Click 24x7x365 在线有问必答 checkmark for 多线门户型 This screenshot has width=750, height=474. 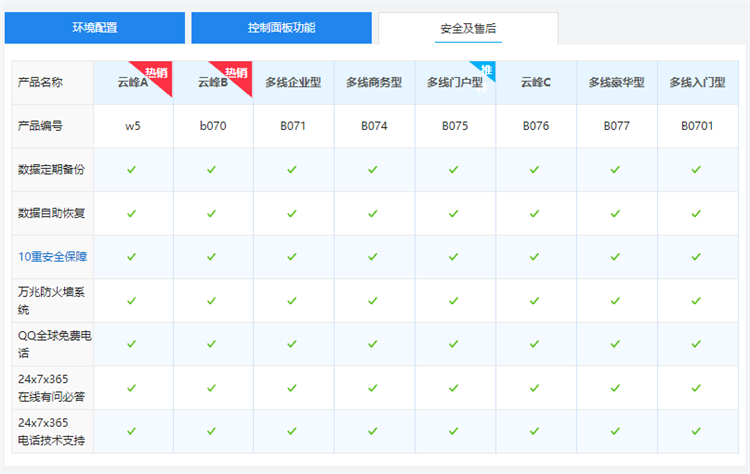pos(454,388)
